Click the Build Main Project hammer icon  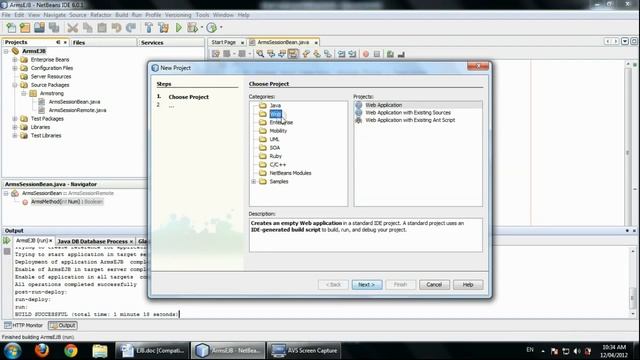(149, 28)
